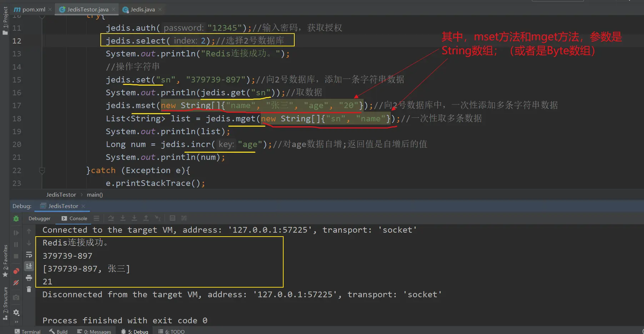The width and height of the screenshot is (644, 334).
Task: Print the console output
Action: [x=29, y=278]
